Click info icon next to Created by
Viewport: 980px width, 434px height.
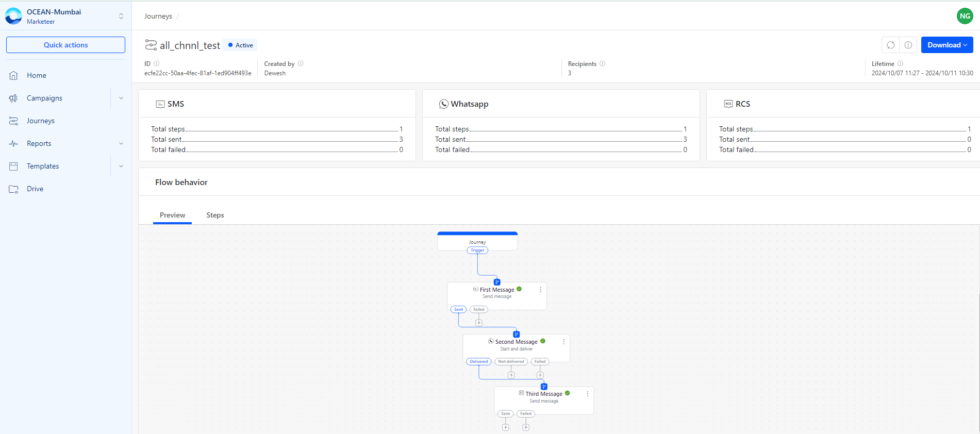coord(301,63)
